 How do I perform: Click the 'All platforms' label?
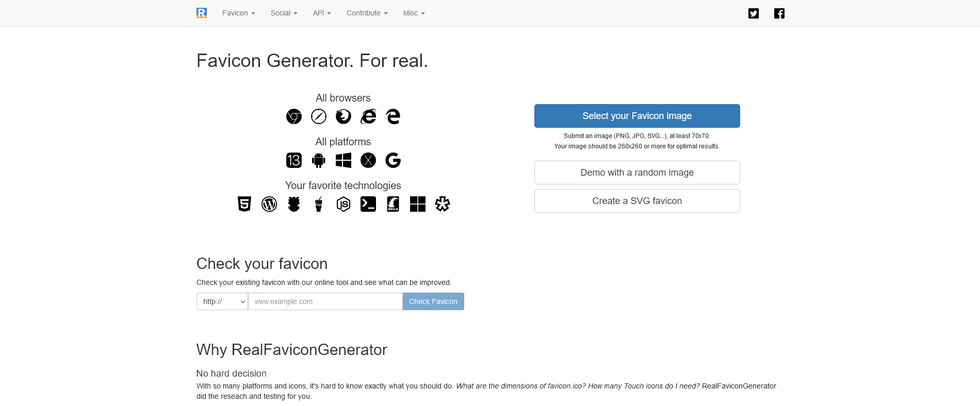343,142
